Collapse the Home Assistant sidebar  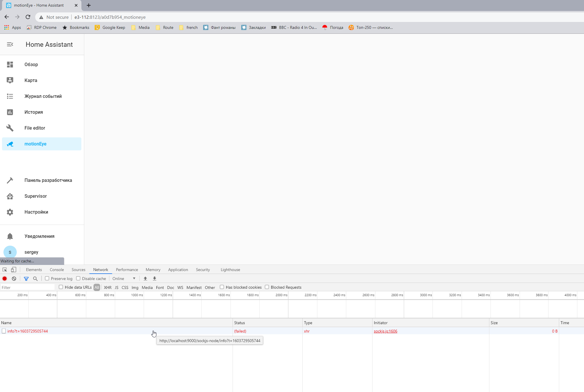click(x=10, y=44)
